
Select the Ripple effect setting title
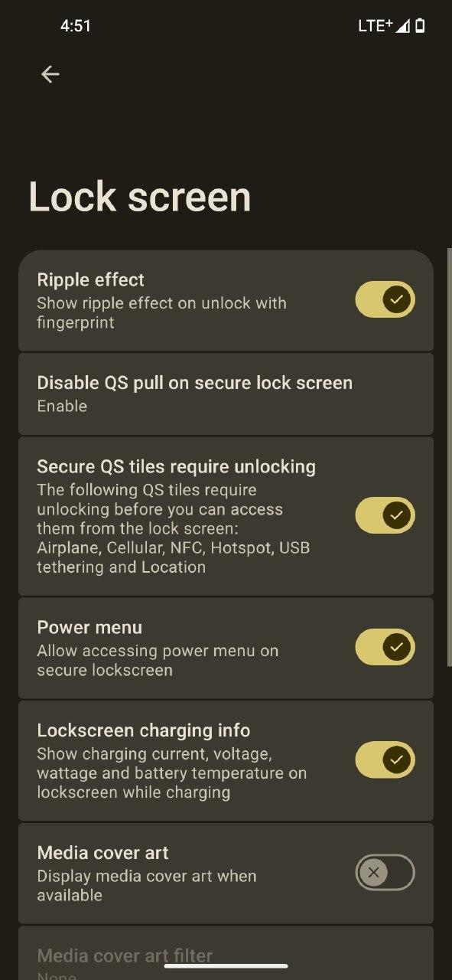(91, 279)
